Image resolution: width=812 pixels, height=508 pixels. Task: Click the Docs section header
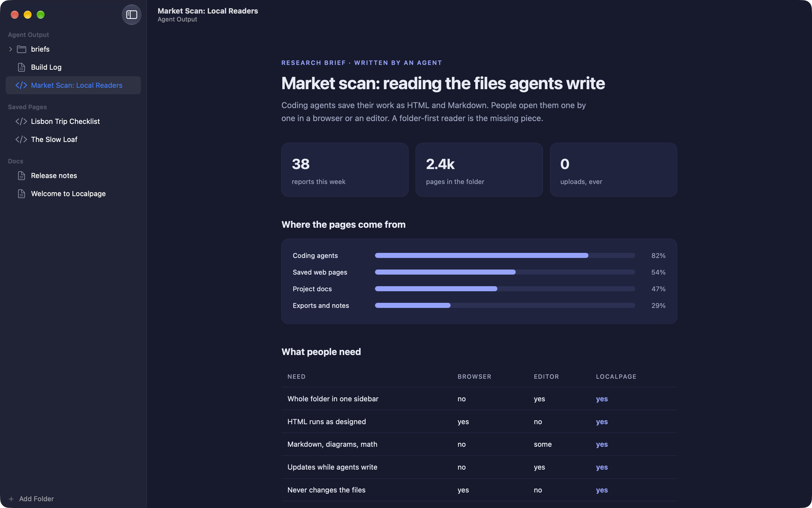point(16,161)
